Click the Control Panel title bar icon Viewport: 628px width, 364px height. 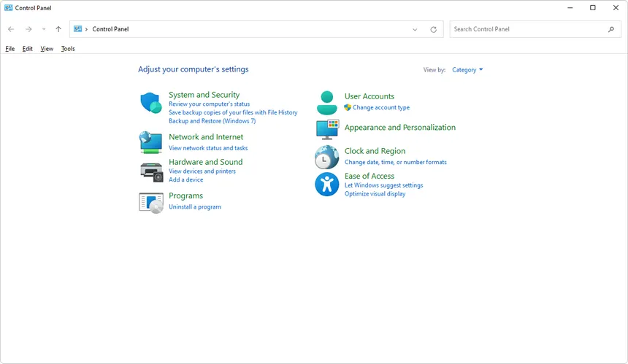click(x=9, y=7)
